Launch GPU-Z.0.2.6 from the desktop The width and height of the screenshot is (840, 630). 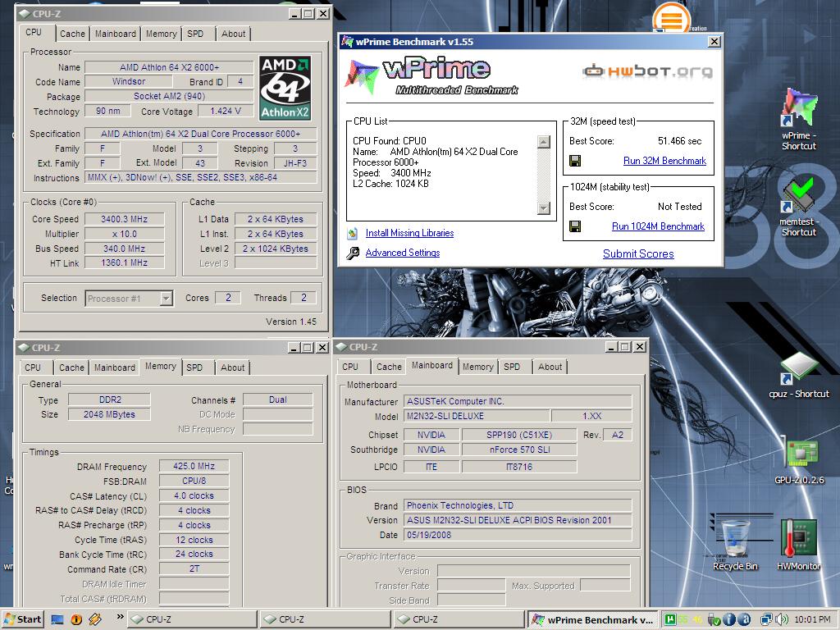(799, 462)
